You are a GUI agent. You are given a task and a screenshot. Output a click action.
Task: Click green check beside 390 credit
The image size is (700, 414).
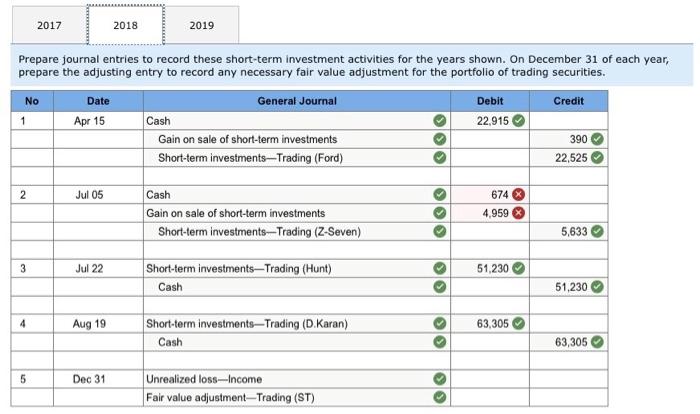[597, 139]
